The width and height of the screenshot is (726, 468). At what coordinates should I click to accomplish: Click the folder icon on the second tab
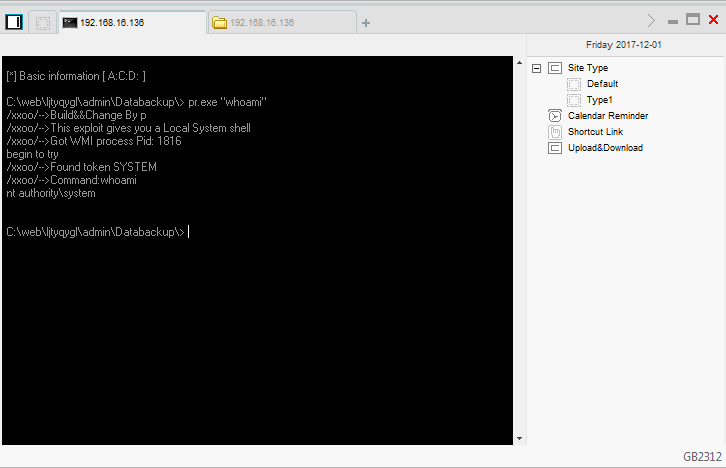tap(219, 23)
